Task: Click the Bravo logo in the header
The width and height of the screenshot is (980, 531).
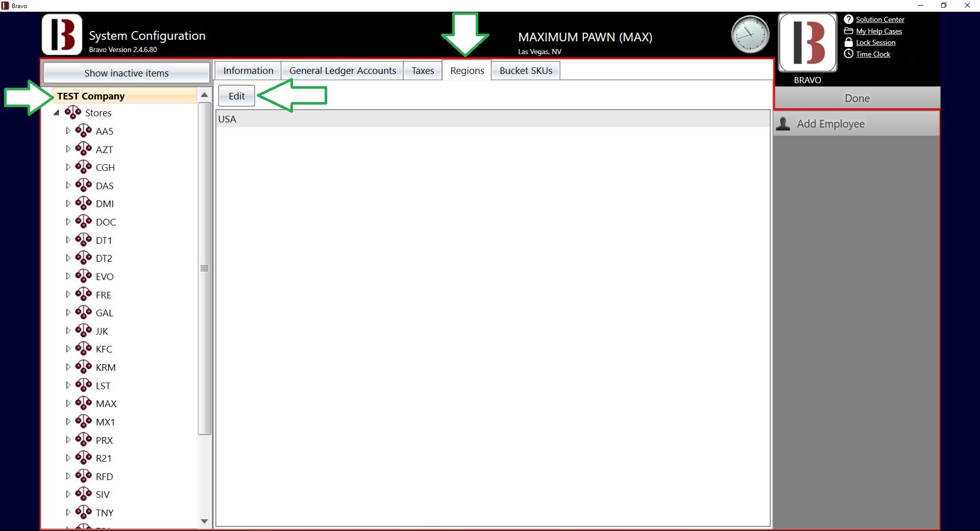Action: click(62, 35)
